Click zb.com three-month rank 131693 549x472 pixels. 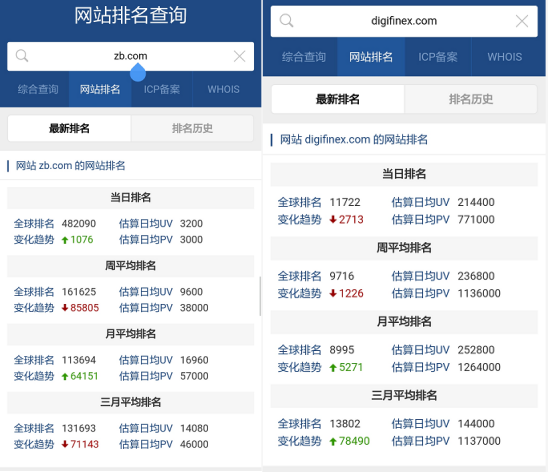(79, 428)
